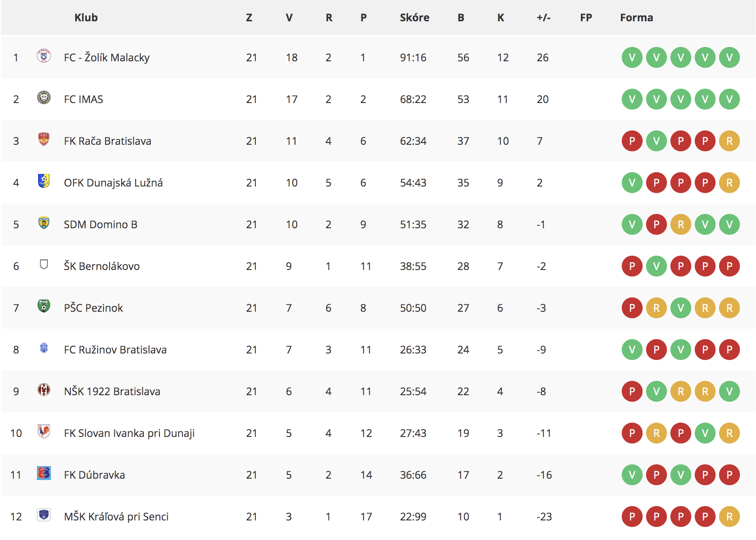Click the FK Dúbravka club logo
The width and height of the screenshot is (756, 540).
coord(44,473)
